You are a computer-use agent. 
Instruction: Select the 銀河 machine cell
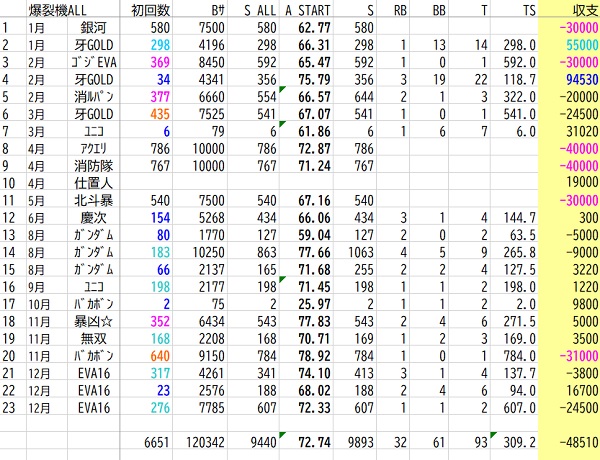[x=93, y=28]
